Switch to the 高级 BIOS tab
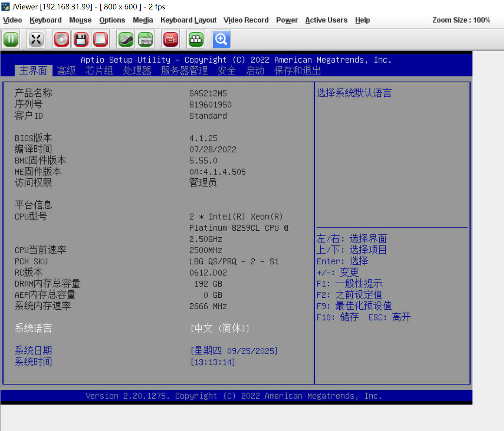The image size is (504, 431). coord(66,71)
